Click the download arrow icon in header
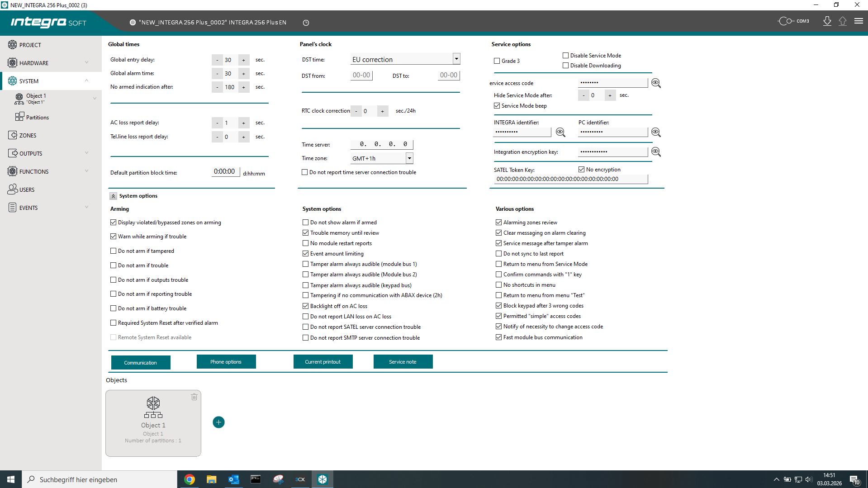 point(827,21)
